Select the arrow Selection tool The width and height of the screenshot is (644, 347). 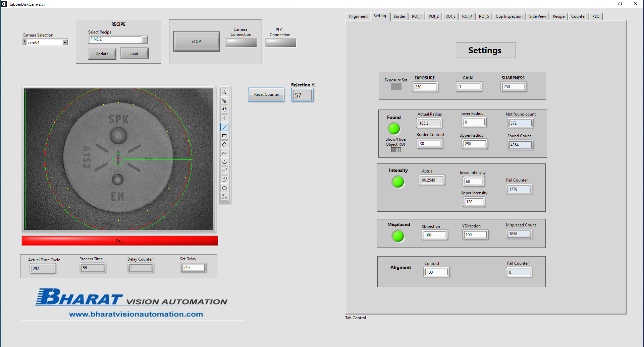click(224, 101)
